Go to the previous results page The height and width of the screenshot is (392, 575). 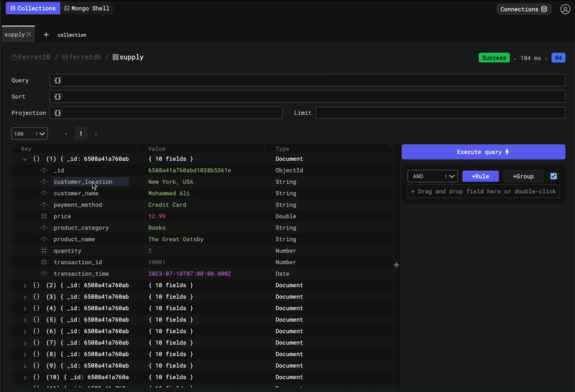coord(66,134)
